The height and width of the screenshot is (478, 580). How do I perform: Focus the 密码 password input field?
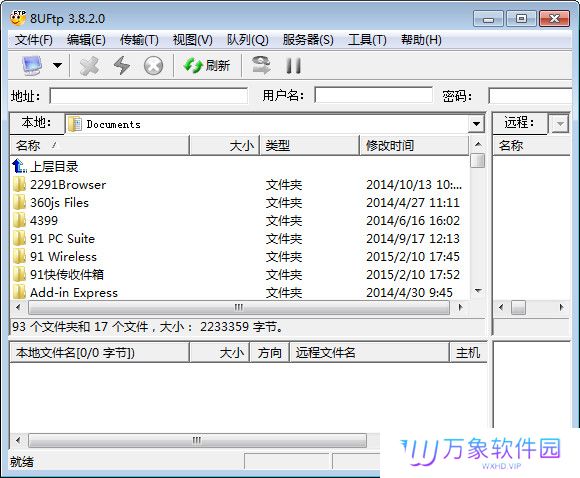[530, 96]
